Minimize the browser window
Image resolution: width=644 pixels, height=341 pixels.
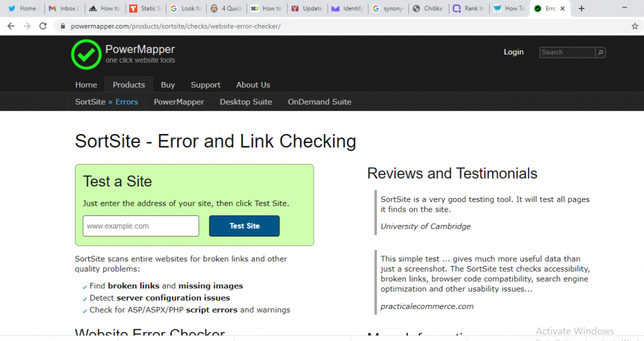coord(624,8)
